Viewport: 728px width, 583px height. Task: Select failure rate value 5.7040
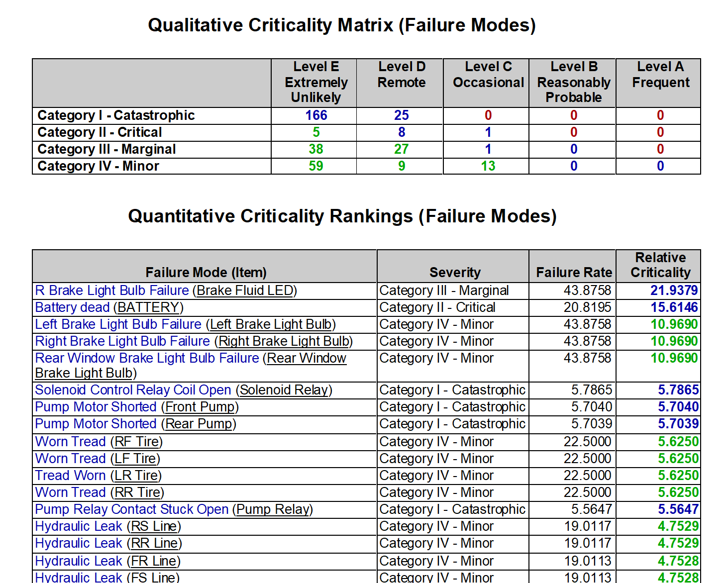pos(592,407)
